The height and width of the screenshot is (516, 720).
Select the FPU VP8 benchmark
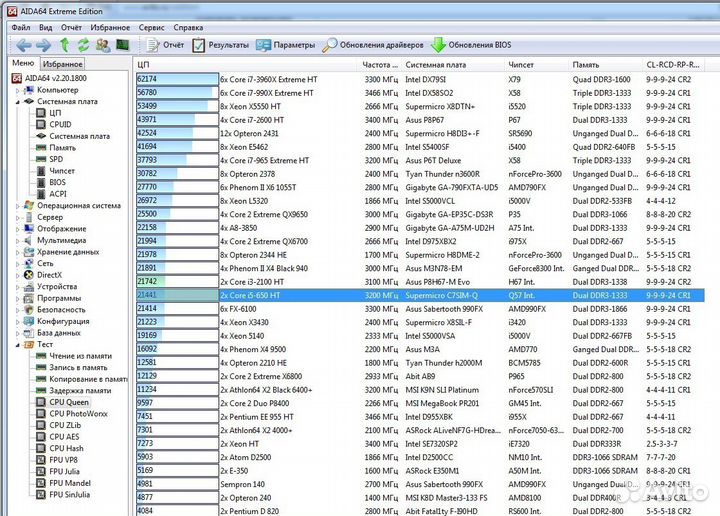tap(57, 460)
